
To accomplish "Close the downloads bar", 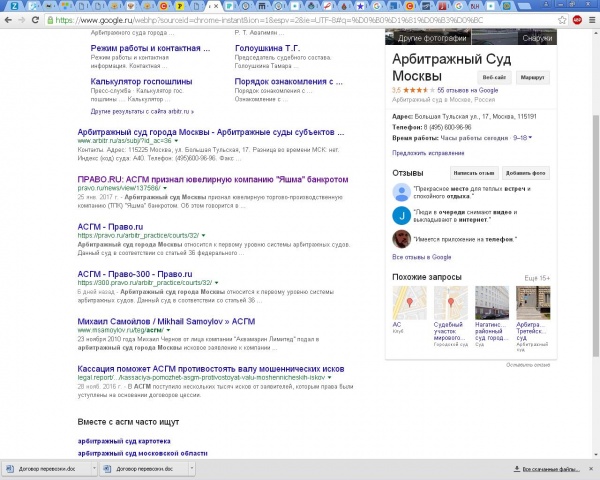I will coord(591,469).
